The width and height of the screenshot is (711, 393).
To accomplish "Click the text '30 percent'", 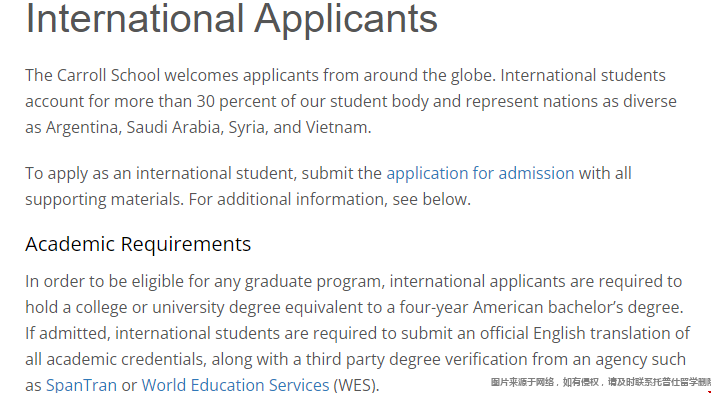I will pyautogui.click(x=236, y=102).
